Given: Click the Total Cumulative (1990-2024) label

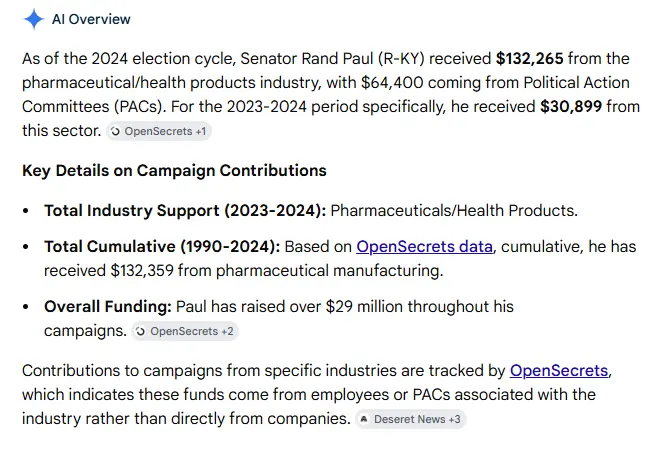Looking at the screenshot, I should tap(162, 246).
